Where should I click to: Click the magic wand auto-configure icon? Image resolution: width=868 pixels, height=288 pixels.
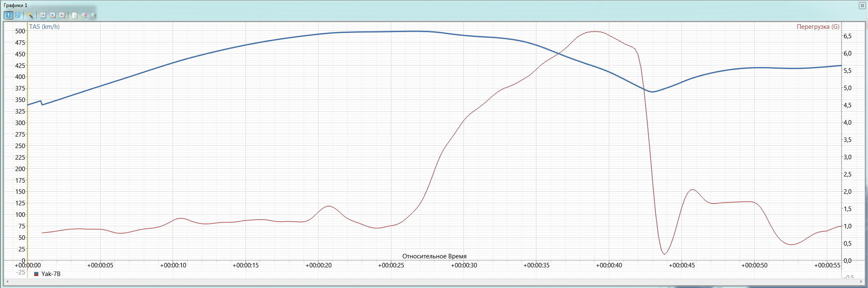(30, 15)
